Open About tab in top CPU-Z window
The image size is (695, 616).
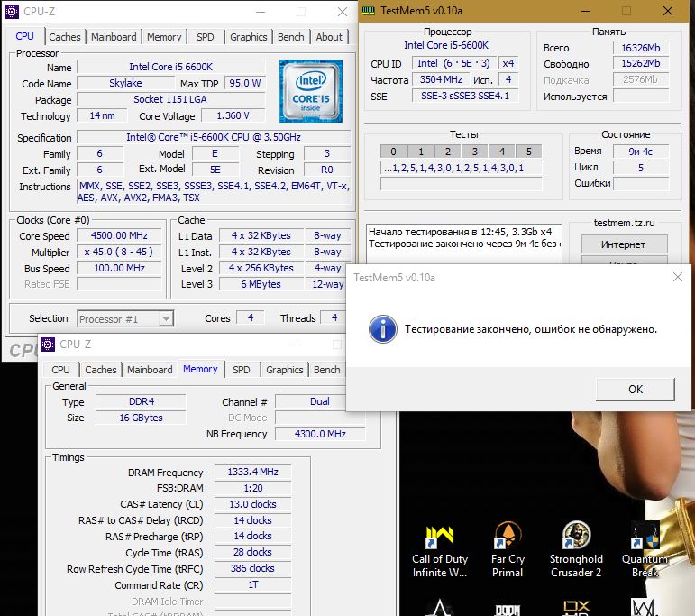click(x=329, y=37)
